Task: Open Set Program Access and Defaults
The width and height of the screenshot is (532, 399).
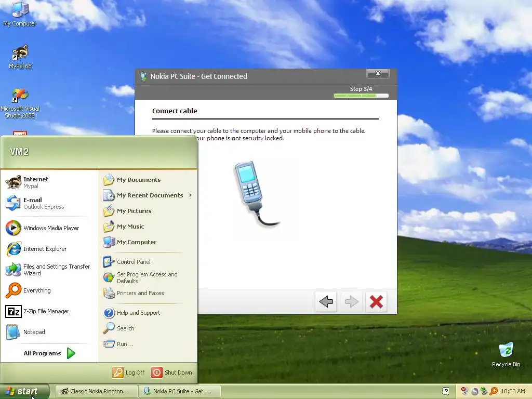Action: 148,277
